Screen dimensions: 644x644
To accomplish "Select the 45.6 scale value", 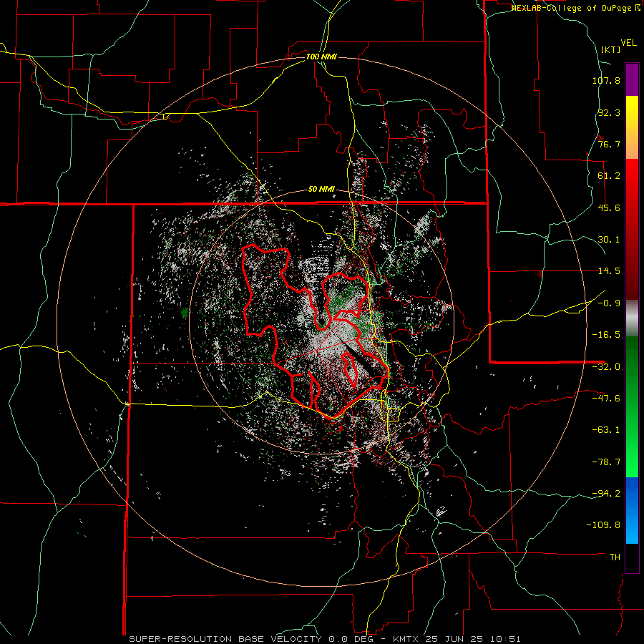I will 609,208.
